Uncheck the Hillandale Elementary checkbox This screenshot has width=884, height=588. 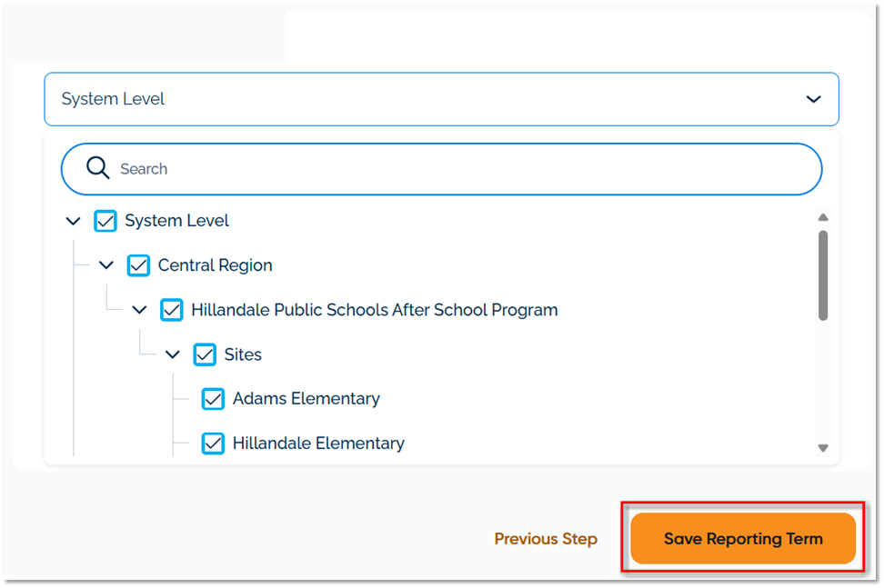(x=213, y=443)
